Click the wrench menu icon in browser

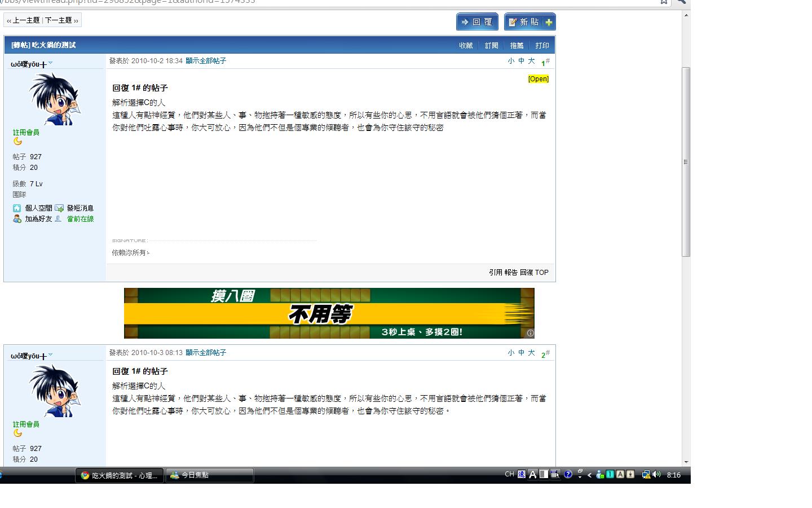click(x=681, y=2)
